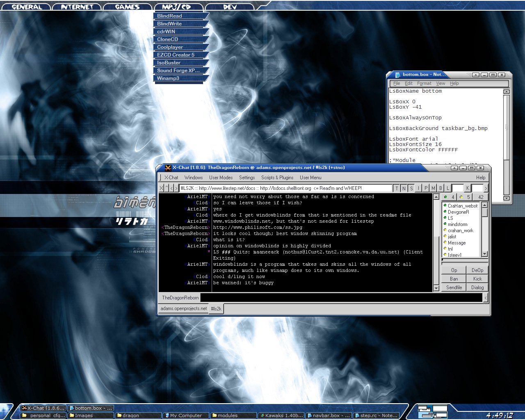Click the virtual desktop pager in the tray
This screenshot has width=525, height=420.
(432, 411)
